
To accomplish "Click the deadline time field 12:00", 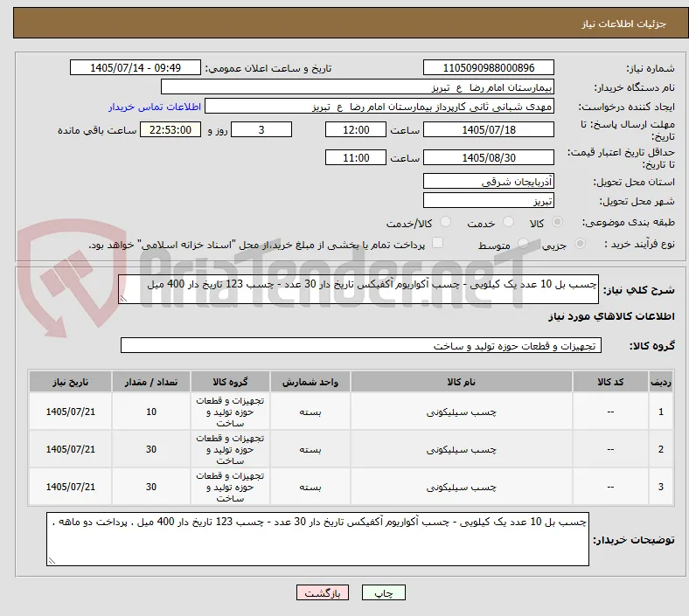I will (356, 129).
